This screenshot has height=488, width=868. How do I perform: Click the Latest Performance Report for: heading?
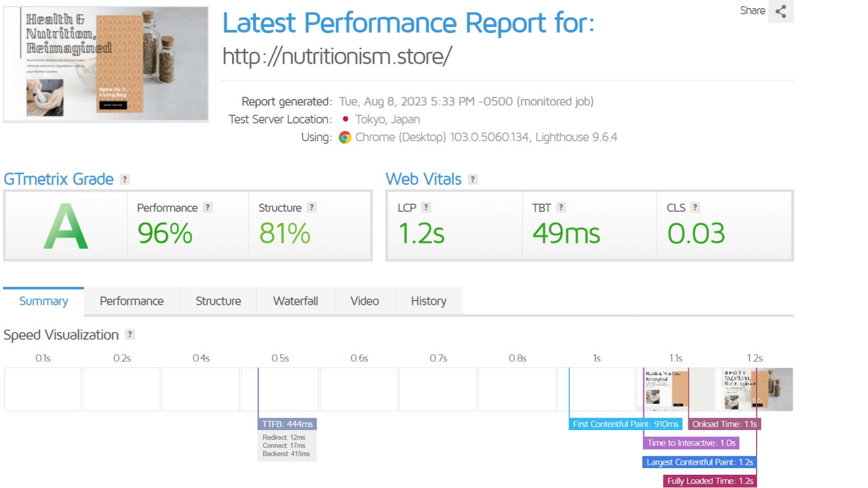click(x=409, y=23)
